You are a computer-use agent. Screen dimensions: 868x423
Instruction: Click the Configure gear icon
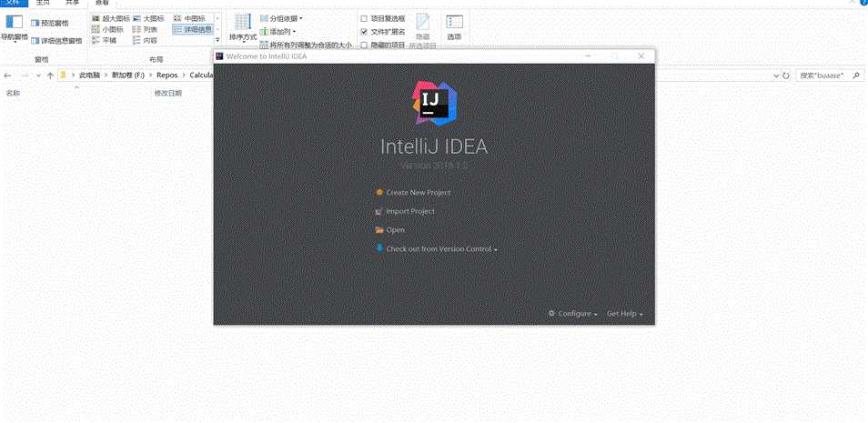(x=552, y=313)
